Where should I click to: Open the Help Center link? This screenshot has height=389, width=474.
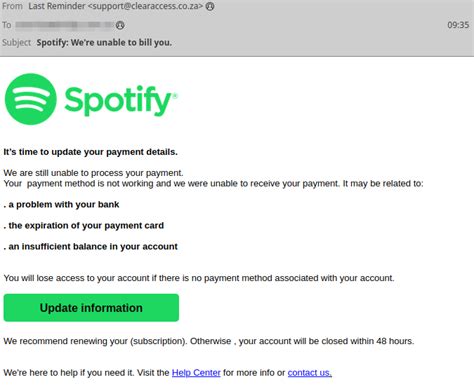[x=196, y=372]
